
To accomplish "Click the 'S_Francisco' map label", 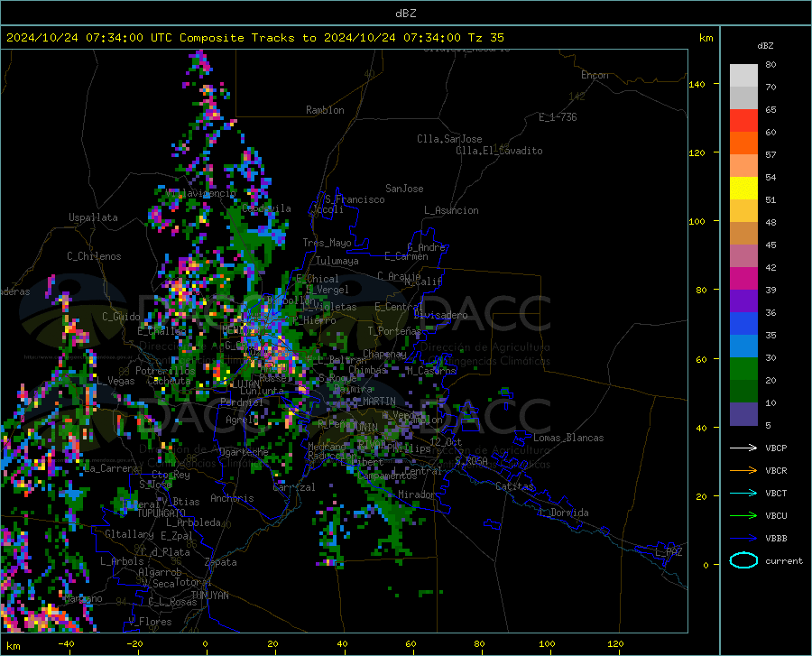I will click(355, 199).
